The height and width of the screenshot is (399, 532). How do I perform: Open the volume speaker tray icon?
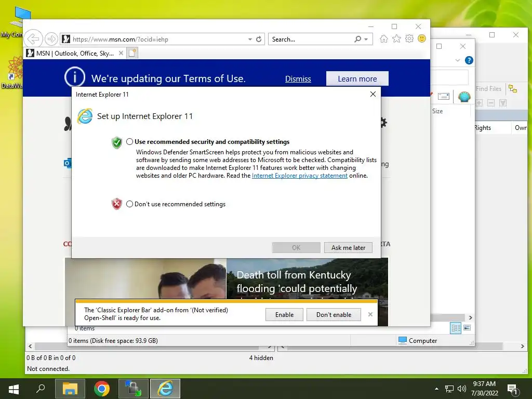coord(461,389)
